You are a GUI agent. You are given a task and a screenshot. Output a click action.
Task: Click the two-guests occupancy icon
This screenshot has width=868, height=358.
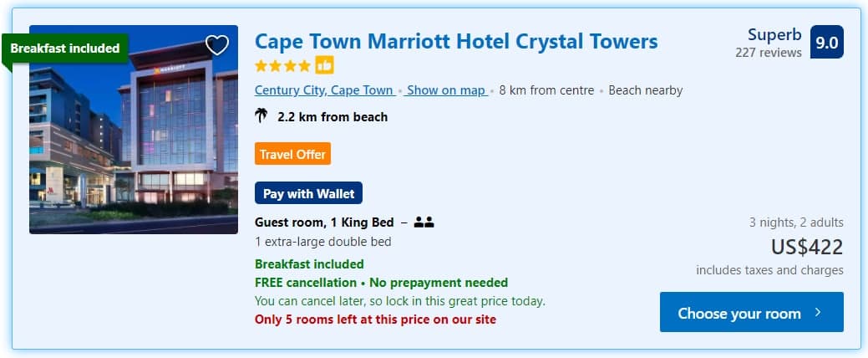tap(424, 222)
